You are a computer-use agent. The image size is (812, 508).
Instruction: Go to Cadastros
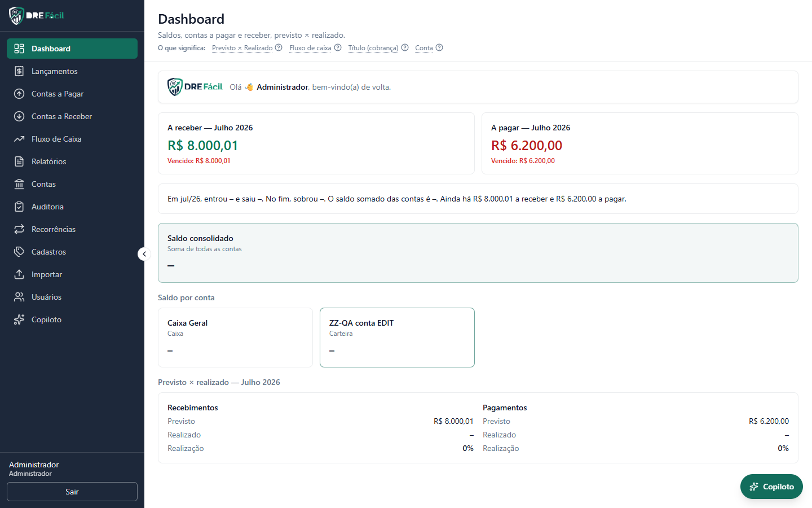72,252
